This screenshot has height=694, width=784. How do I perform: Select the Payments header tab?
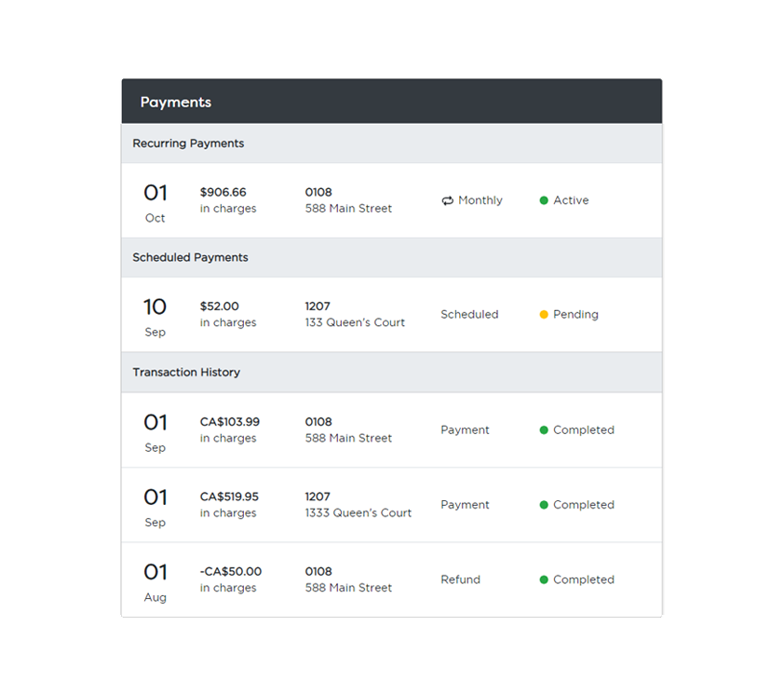click(176, 102)
